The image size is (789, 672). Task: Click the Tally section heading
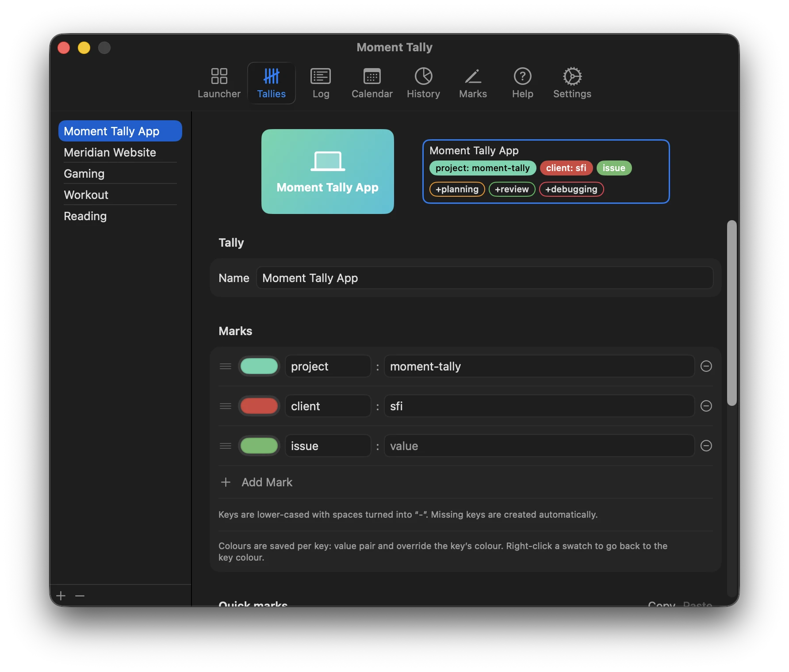[x=231, y=242]
